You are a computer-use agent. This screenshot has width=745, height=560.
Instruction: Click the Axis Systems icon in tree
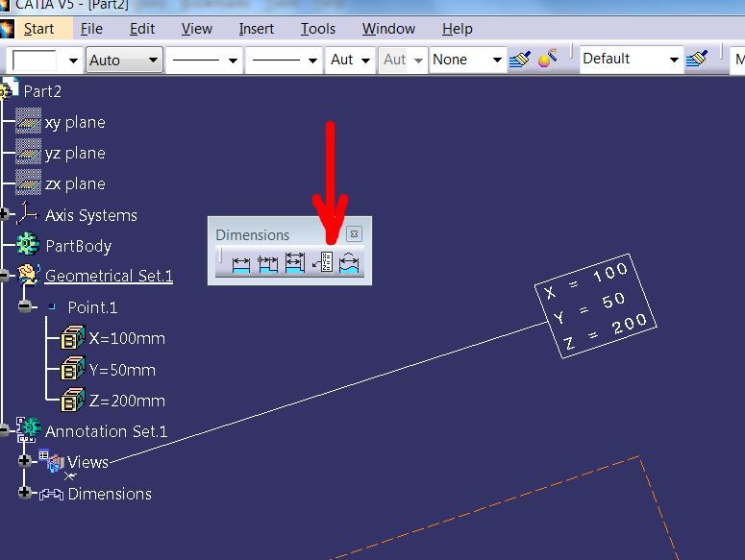click(27, 213)
